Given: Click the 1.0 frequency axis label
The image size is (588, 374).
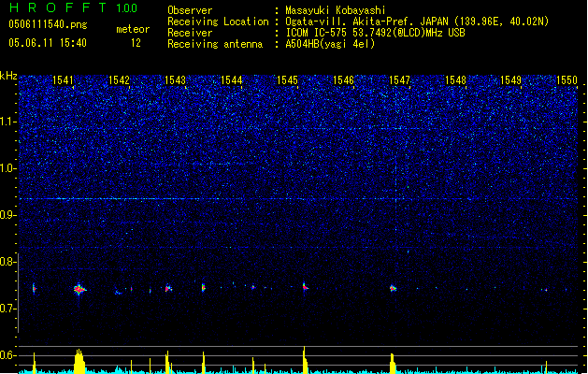Looking at the screenshot, I should (x=8, y=168).
